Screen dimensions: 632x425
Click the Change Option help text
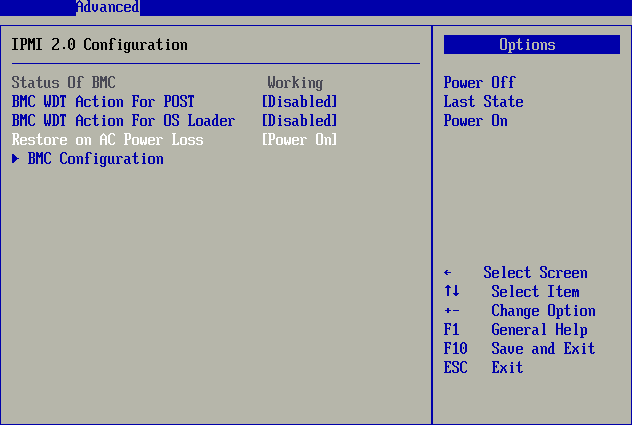543,311
